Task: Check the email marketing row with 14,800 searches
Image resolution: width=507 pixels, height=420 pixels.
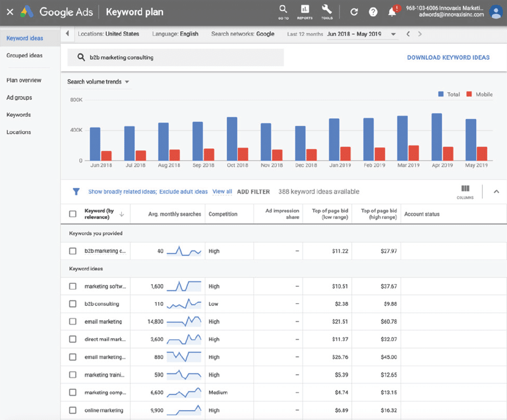Action: click(x=73, y=322)
